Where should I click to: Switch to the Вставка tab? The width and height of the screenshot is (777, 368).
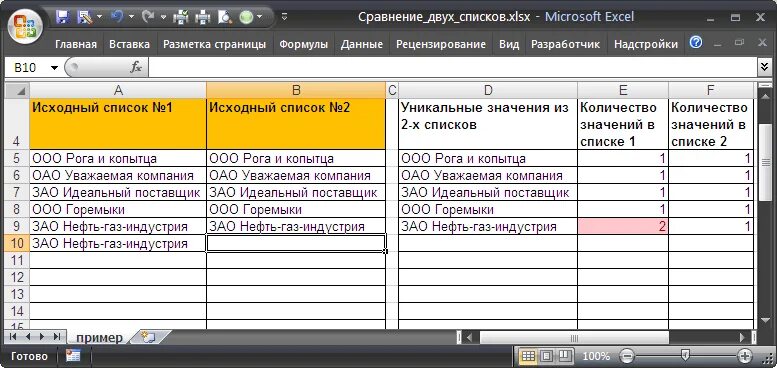129,44
